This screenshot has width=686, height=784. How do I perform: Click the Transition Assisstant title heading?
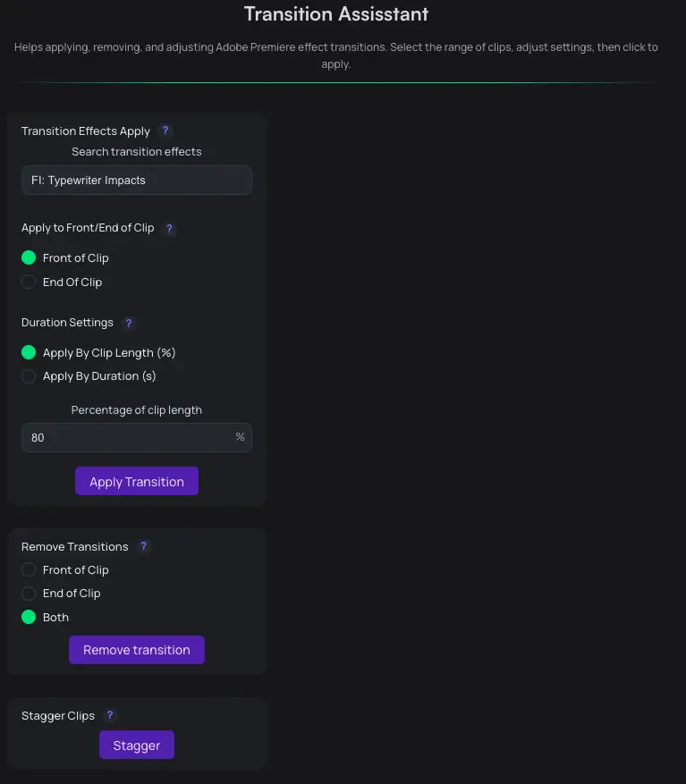pos(336,14)
